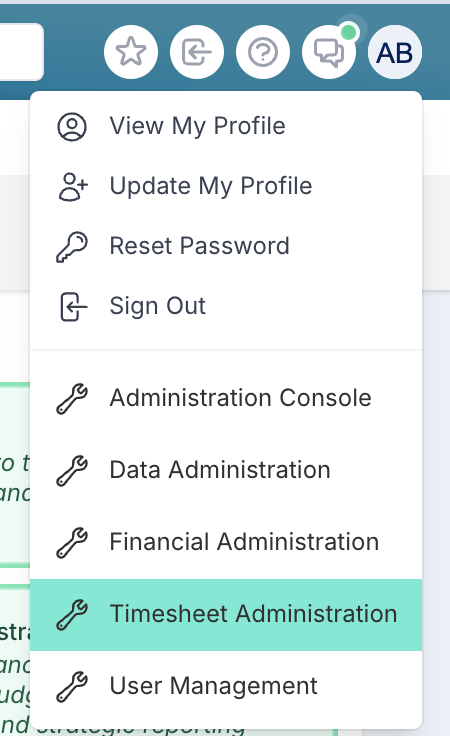This screenshot has width=450, height=736.
Task: Select Reset Password menu entry
Action: (226, 246)
